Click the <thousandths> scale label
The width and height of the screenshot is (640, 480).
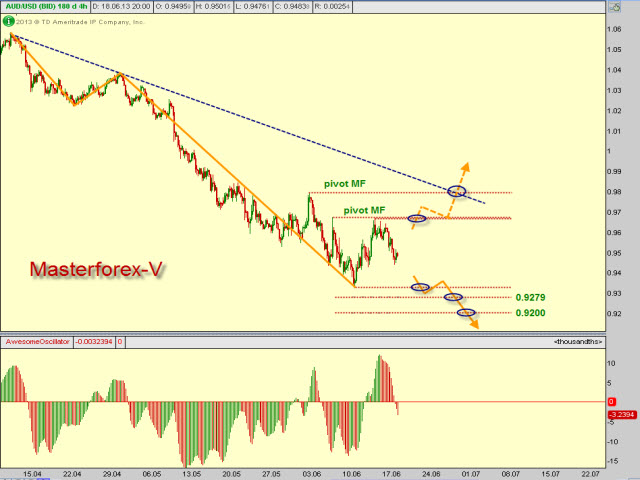[x=578, y=342]
